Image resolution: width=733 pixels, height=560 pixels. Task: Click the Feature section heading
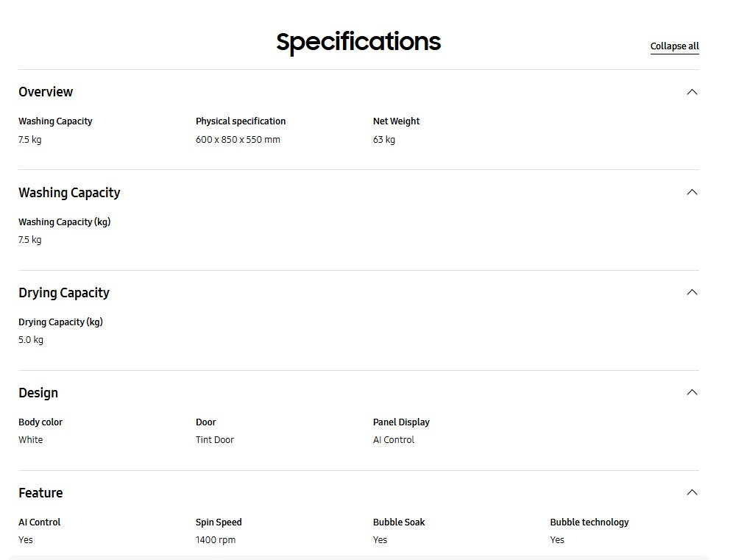(x=40, y=493)
